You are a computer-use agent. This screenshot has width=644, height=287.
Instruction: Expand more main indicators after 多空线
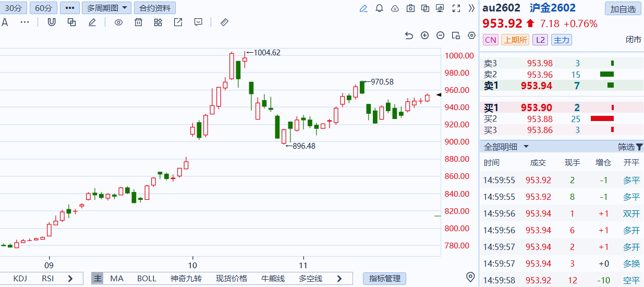tap(339, 279)
